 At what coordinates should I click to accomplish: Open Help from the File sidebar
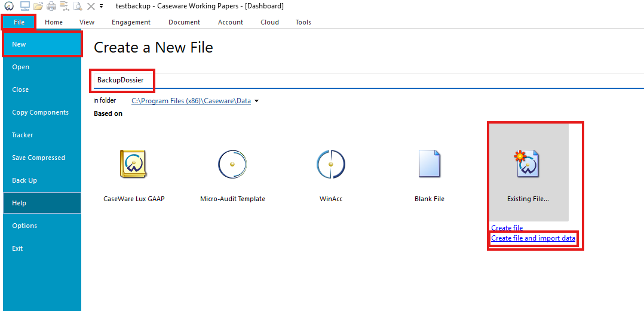point(42,203)
